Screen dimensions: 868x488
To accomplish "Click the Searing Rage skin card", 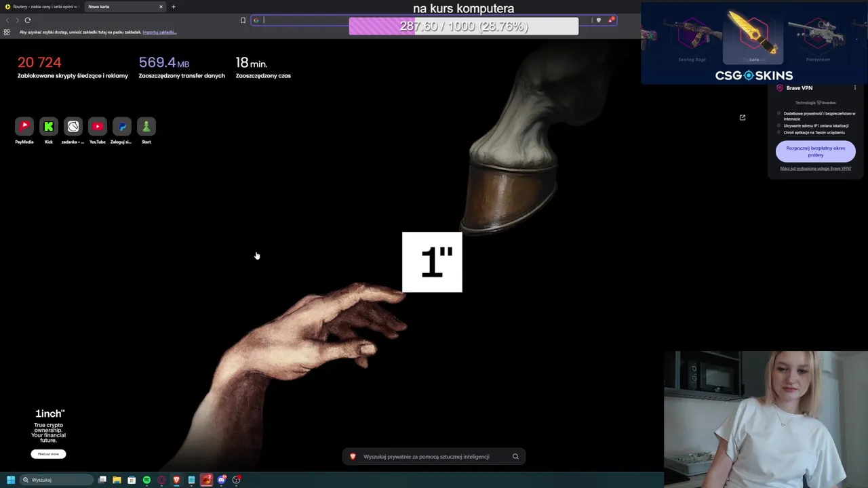I will coord(692,36).
